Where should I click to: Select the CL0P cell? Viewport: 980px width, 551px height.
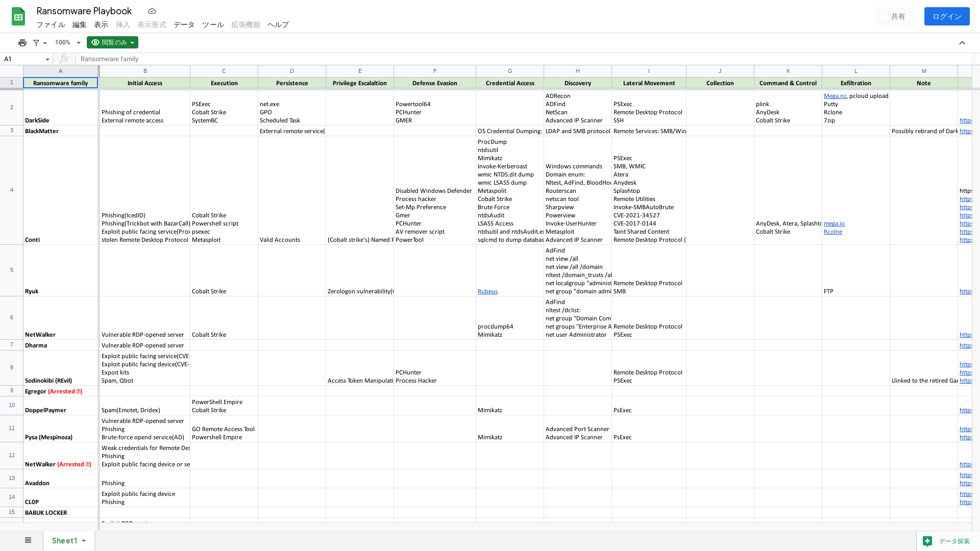pos(61,497)
